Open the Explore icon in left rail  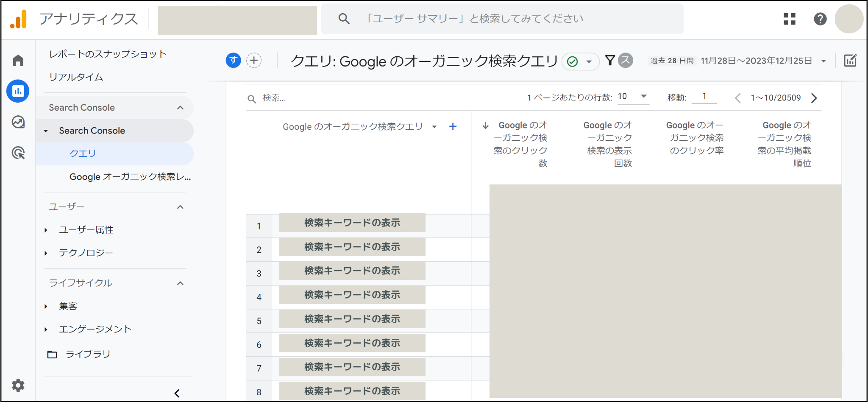click(18, 122)
